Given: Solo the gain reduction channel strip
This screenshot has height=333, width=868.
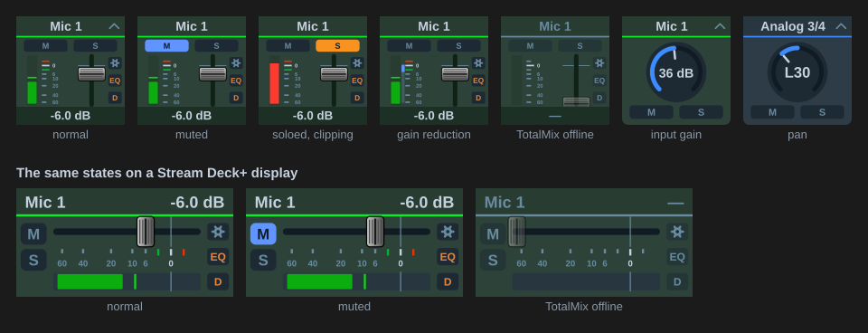Looking at the screenshot, I should click(459, 45).
